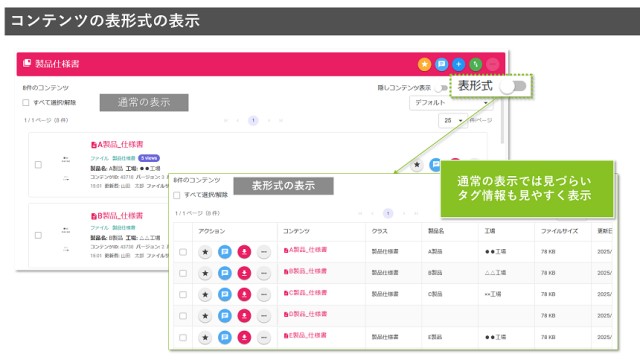The height and width of the screenshot is (360, 640).
Task: Click page 1 in the normal view pagination
Action: click(253, 120)
